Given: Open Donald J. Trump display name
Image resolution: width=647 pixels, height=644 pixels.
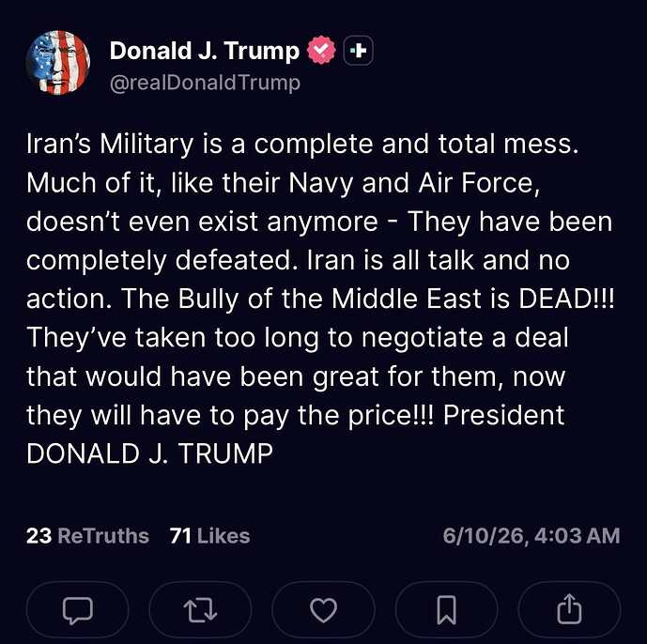Looking at the screenshot, I should pyautogui.click(x=205, y=51).
